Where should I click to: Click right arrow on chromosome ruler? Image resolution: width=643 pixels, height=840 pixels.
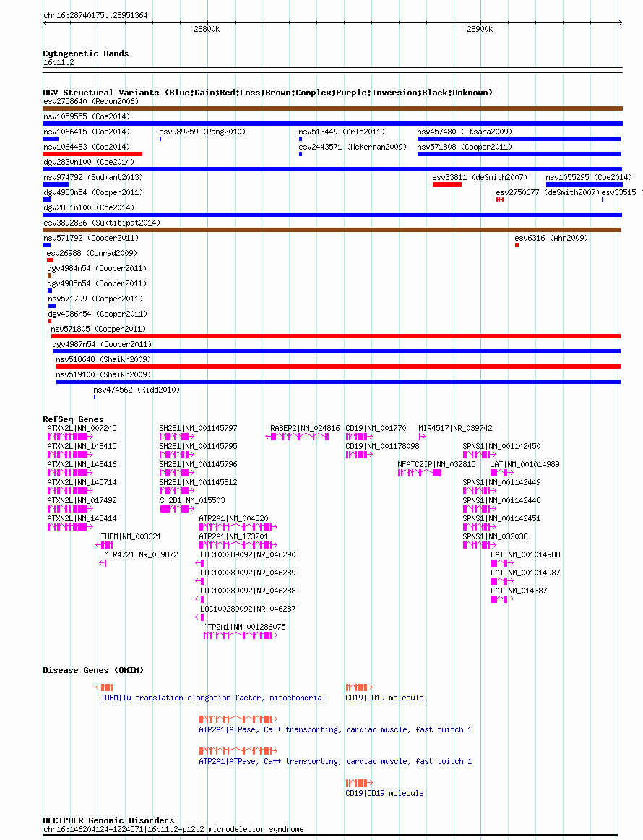pos(620,22)
